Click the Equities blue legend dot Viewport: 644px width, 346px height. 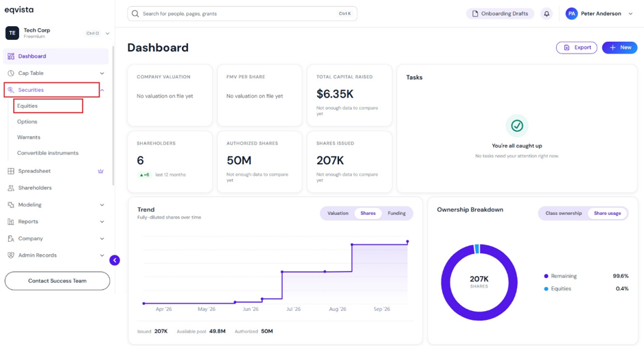(x=546, y=289)
